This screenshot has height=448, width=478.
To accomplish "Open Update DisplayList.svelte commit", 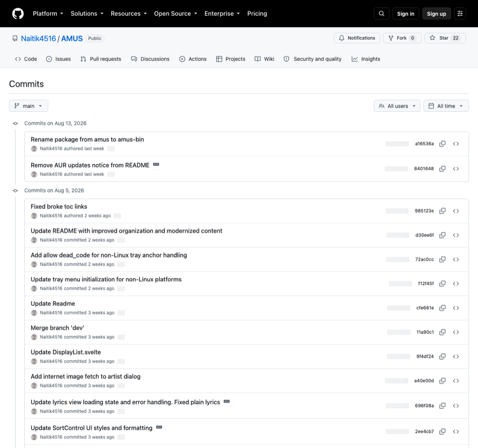I will coord(65,352).
